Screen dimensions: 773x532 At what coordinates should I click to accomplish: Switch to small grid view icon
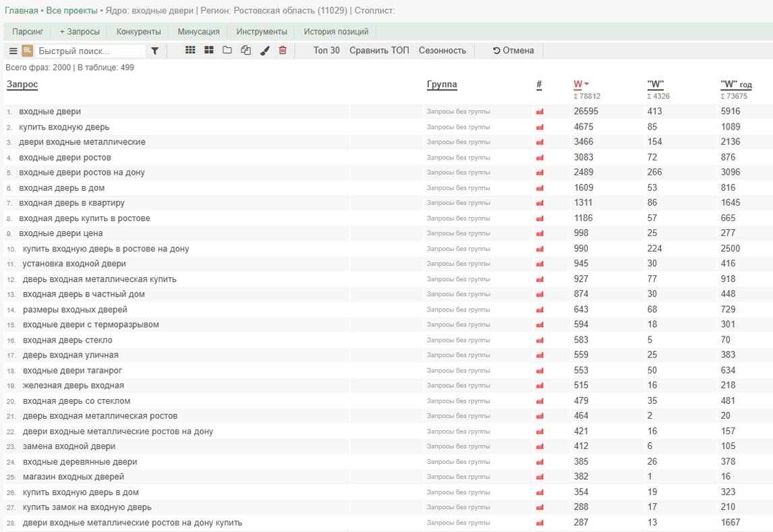[x=190, y=50]
